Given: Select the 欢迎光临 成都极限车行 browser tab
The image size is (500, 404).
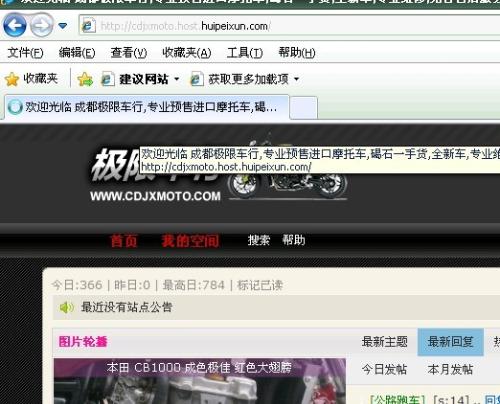Looking at the screenshot, I should (x=146, y=107).
